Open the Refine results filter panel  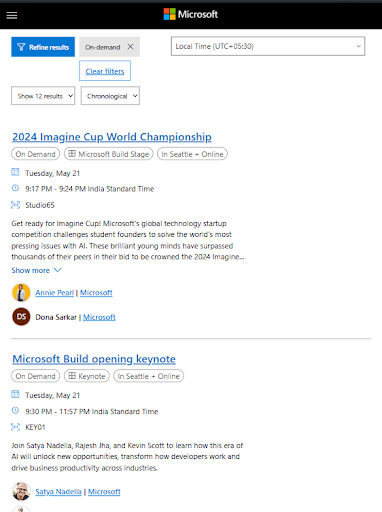point(43,47)
